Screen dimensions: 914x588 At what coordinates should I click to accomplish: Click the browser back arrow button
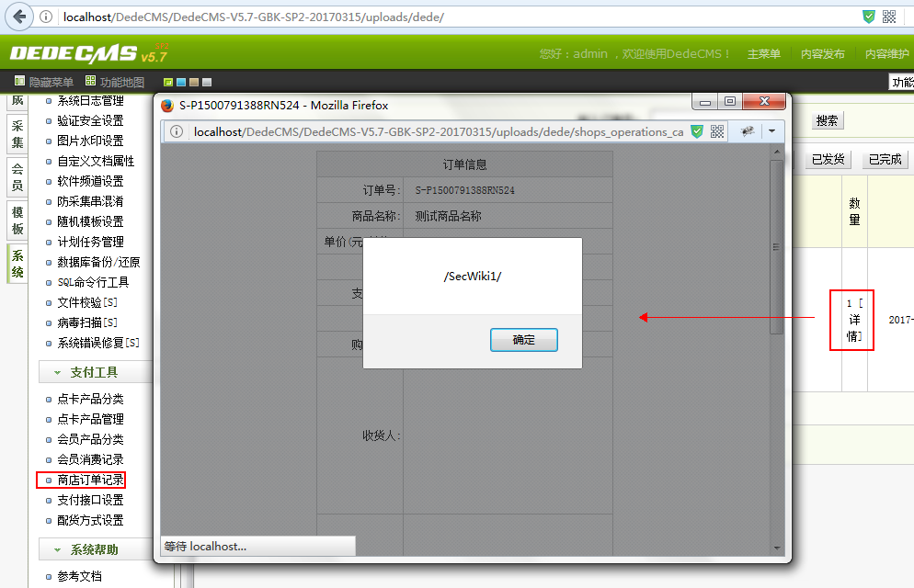[x=19, y=17]
